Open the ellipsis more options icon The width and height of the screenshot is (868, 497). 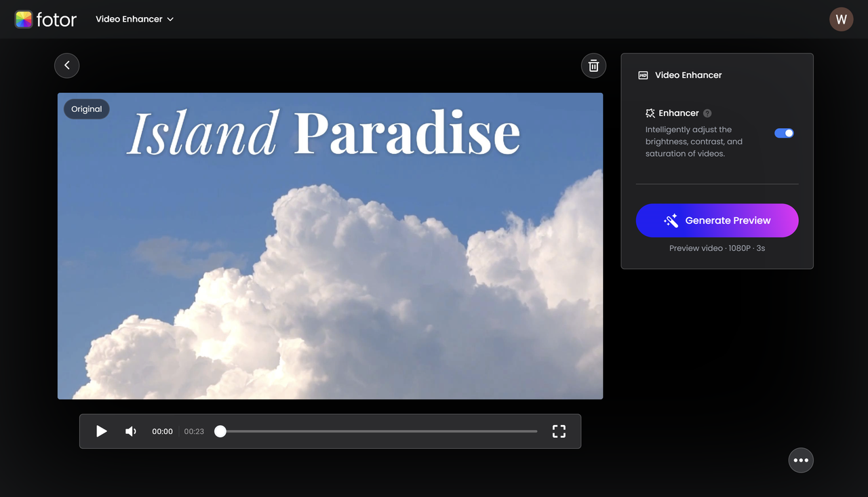[801, 460]
